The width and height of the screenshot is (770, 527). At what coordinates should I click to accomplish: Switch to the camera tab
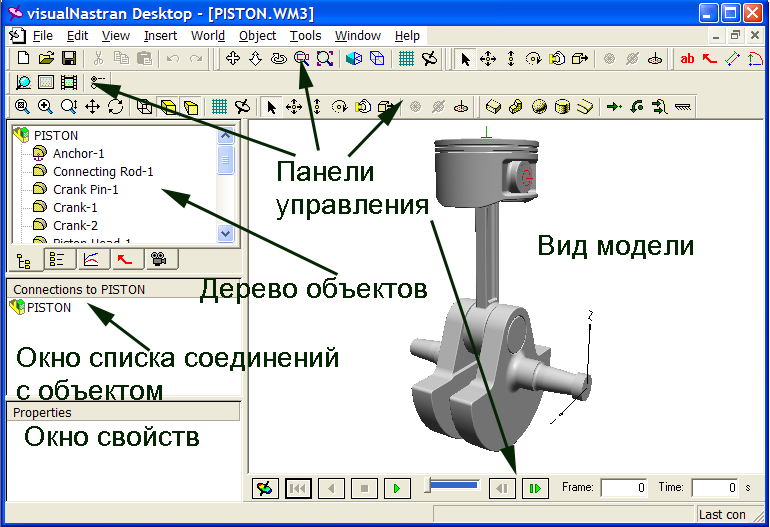[x=160, y=259]
